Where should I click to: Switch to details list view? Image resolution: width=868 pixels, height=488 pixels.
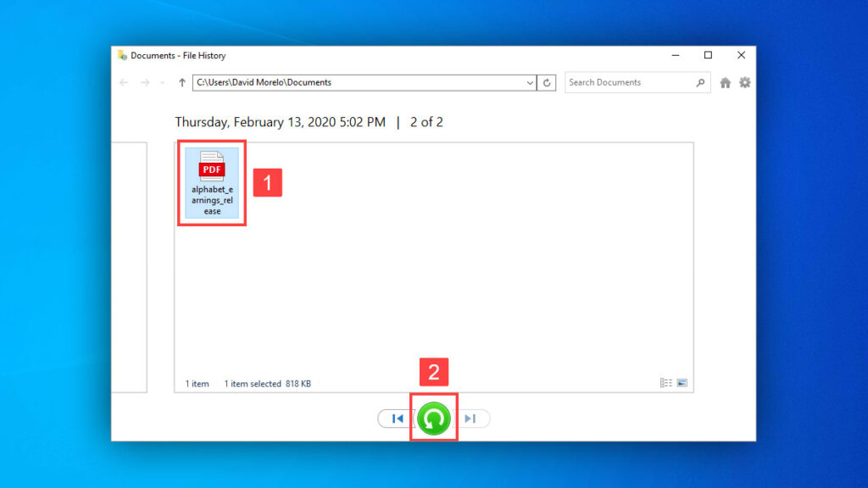coord(666,384)
